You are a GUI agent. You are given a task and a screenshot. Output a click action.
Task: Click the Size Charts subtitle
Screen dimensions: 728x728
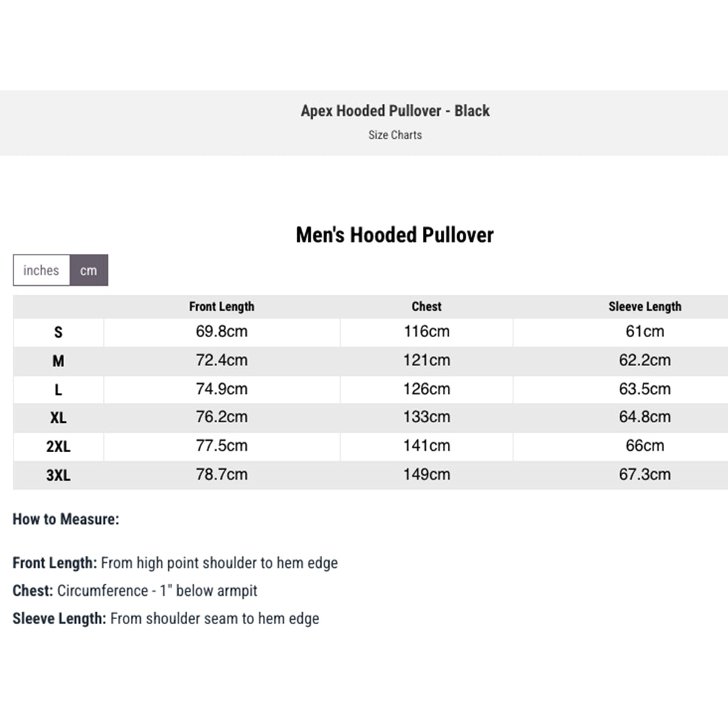click(x=395, y=135)
